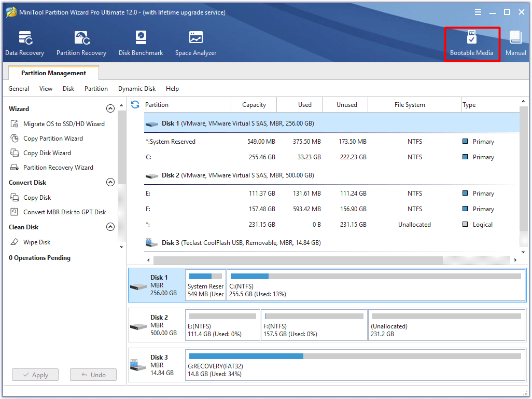
Task: Select the C:(NTFS) usage bar in the disk map
Action: pyautogui.click(x=375, y=277)
